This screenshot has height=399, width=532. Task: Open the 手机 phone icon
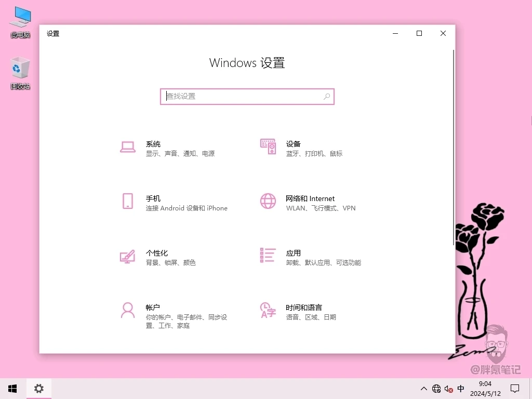pyautogui.click(x=128, y=201)
